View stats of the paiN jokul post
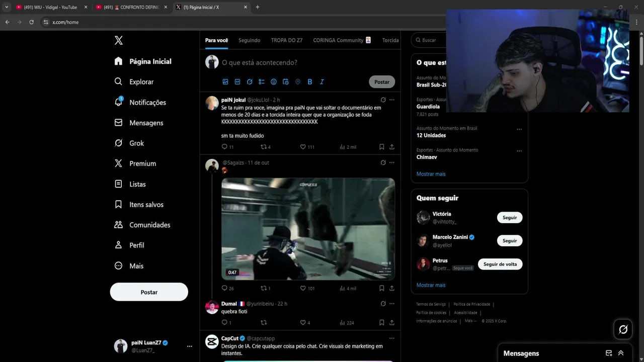This screenshot has width=644, height=362. pos(348,147)
